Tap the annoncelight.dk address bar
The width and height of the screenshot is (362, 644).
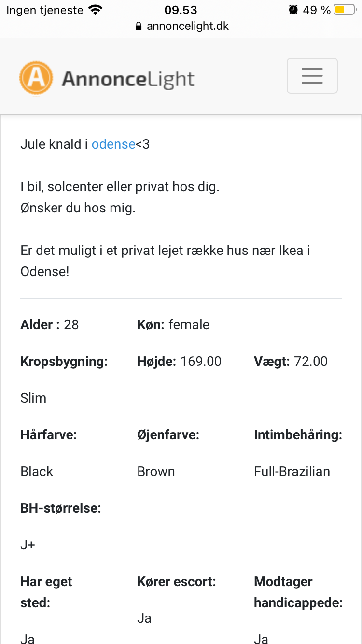tap(187, 26)
